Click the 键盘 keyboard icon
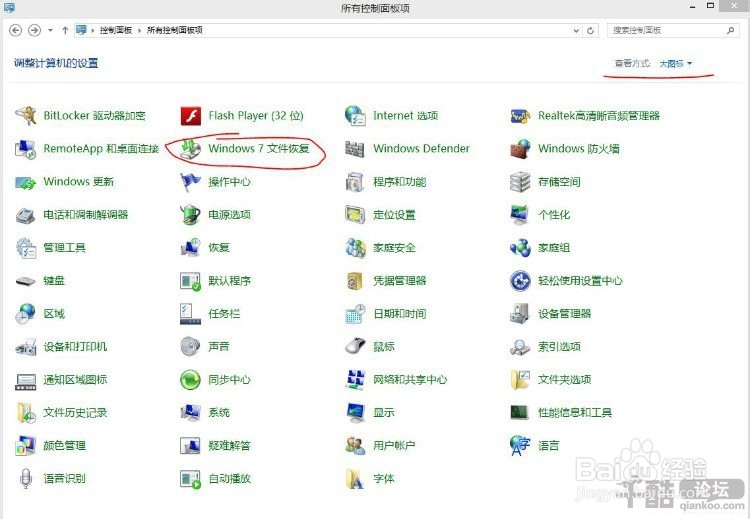 coord(26,281)
